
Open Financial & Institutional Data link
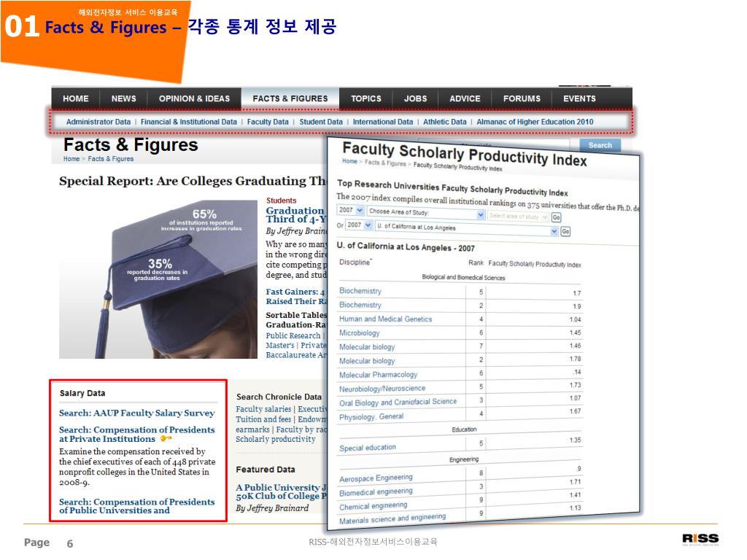189,122
